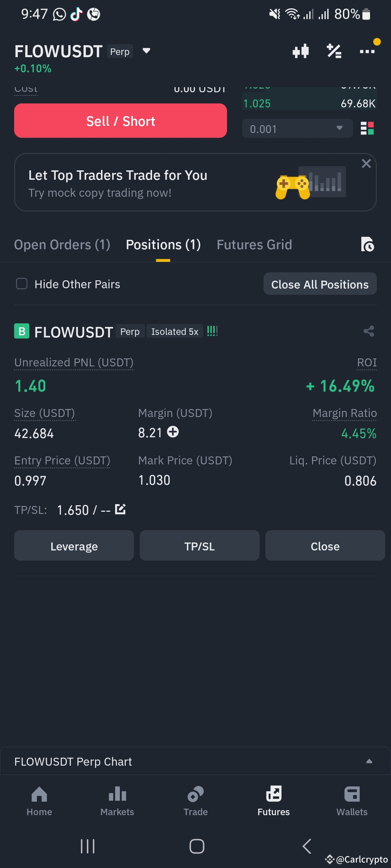
Task: Open the FLOWUSDT pair selector dropdown
Action: tap(146, 51)
